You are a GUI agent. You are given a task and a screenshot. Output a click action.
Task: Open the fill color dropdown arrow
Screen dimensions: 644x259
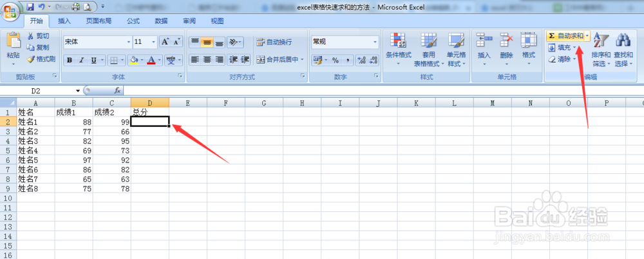pyautogui.click(x=142, y=60)
